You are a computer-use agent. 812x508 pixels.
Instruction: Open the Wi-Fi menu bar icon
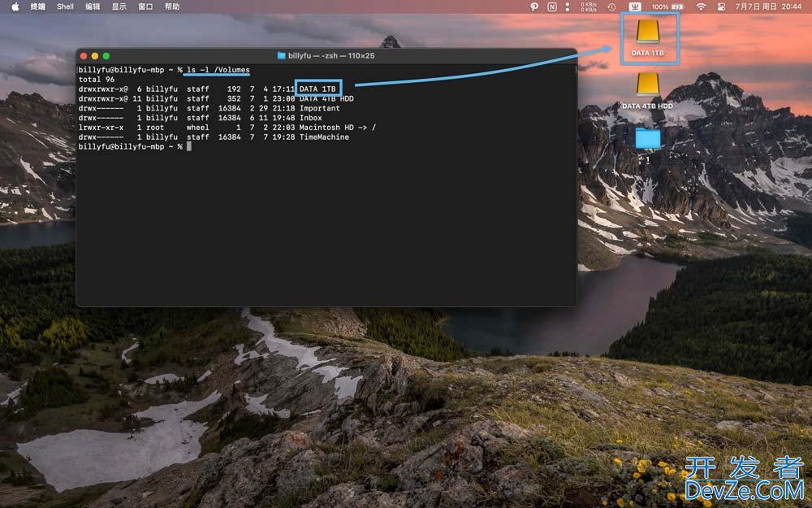click(x=701, y=7)
